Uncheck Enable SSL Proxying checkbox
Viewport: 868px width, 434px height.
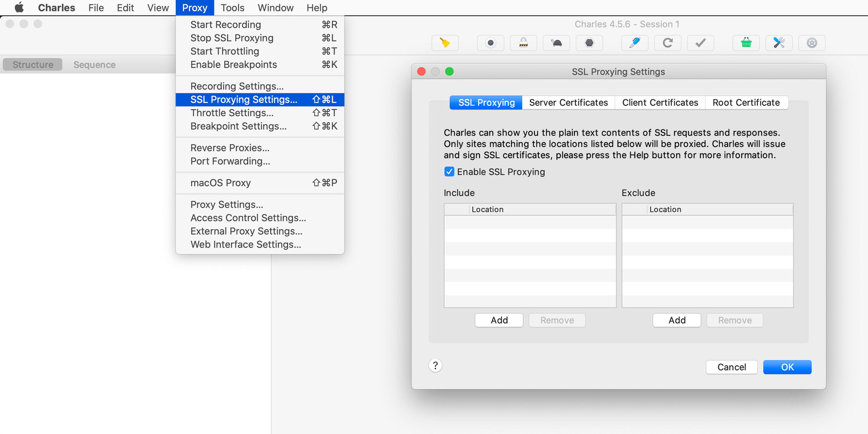point(449,171)
